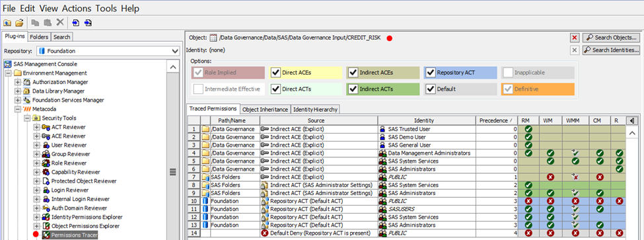Click the ACT Reviewer key icon
Viewport: 644px width, 240px height.
(46, 127)
